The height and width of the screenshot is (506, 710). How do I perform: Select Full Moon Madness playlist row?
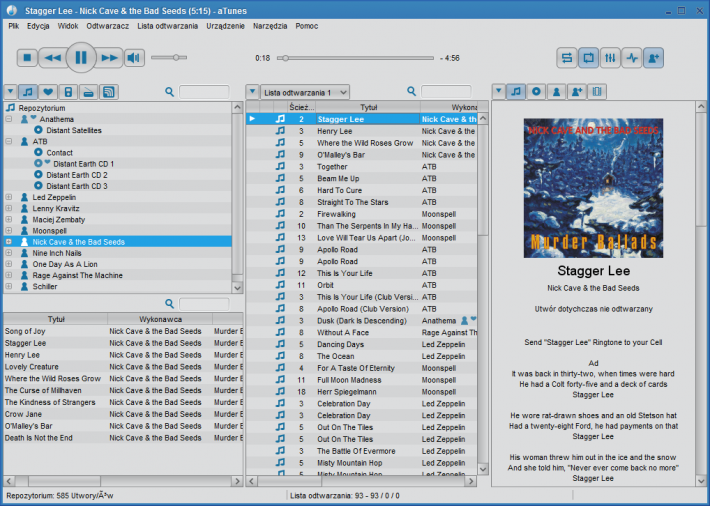pos(361,380)
